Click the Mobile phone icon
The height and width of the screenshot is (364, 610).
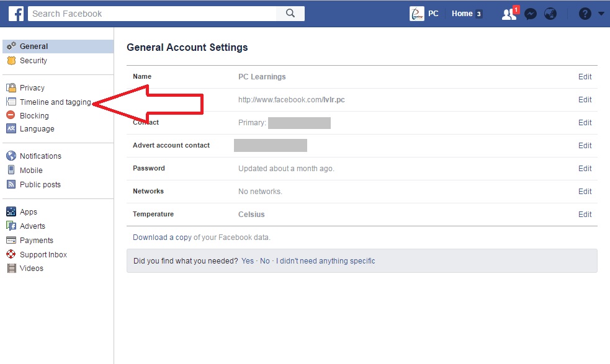(x=11, y=170)
